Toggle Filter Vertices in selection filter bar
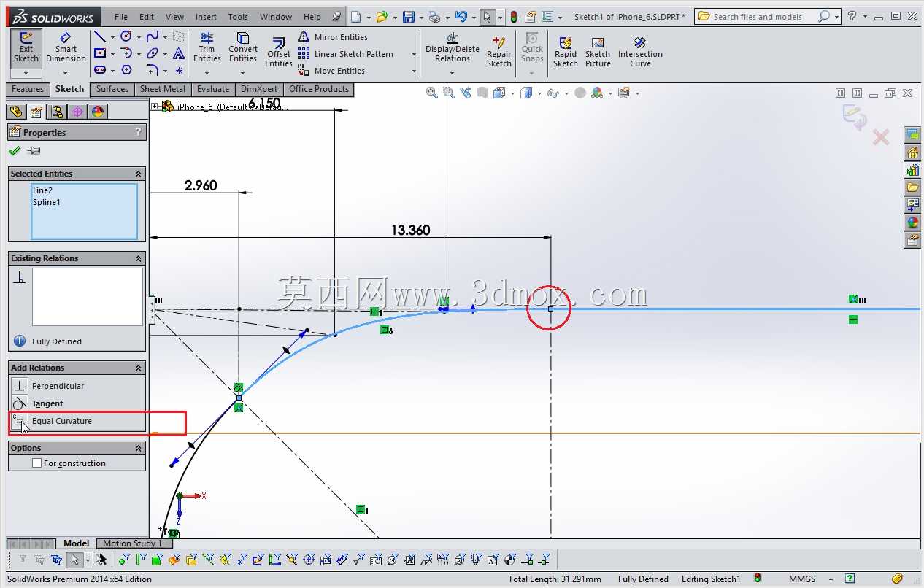This screenshot has width=924, height=588. tap(124, 560)
